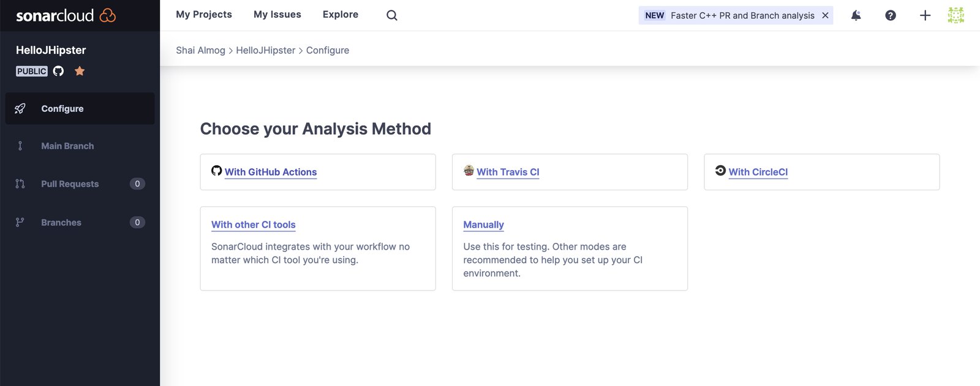980x386 pixels.
Task: Click the Travis CI mascot icon
Action: [x=469, y=171]
